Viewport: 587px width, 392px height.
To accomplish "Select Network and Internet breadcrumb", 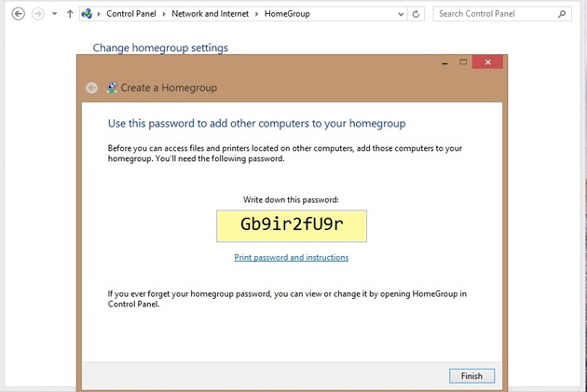I will (210, 14).
